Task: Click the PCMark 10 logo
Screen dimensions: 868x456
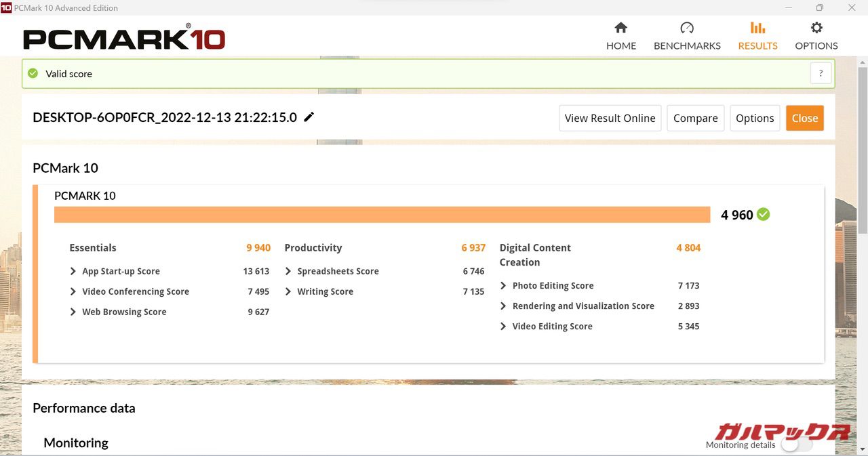Action: pos(124,38)
